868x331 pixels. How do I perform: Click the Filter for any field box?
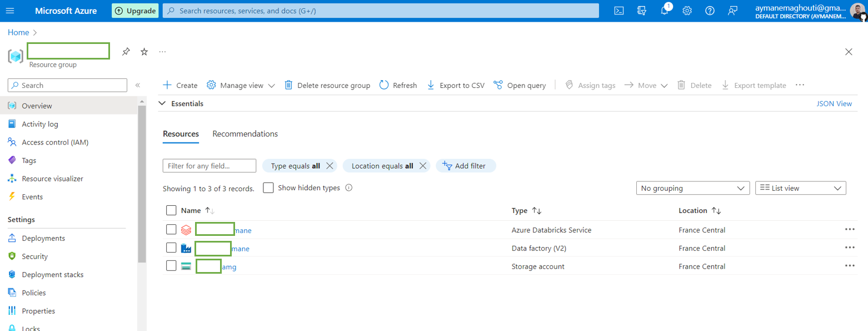point(209,166)
